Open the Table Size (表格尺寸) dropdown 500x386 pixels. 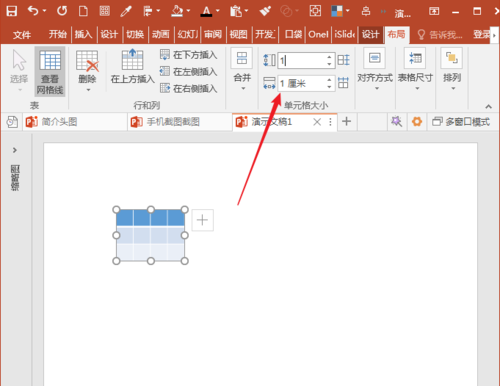[x=415, y=69]
